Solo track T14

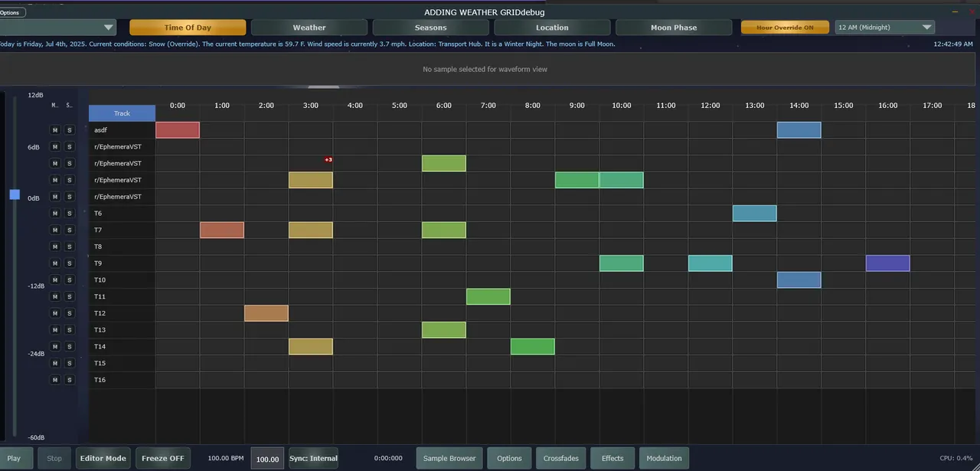click(69, 347)
